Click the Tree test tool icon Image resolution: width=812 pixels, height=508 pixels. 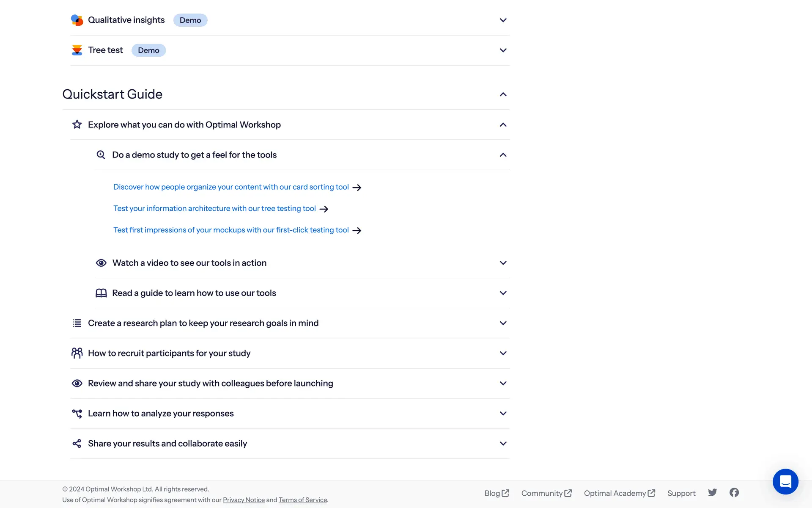click(77, 50)
